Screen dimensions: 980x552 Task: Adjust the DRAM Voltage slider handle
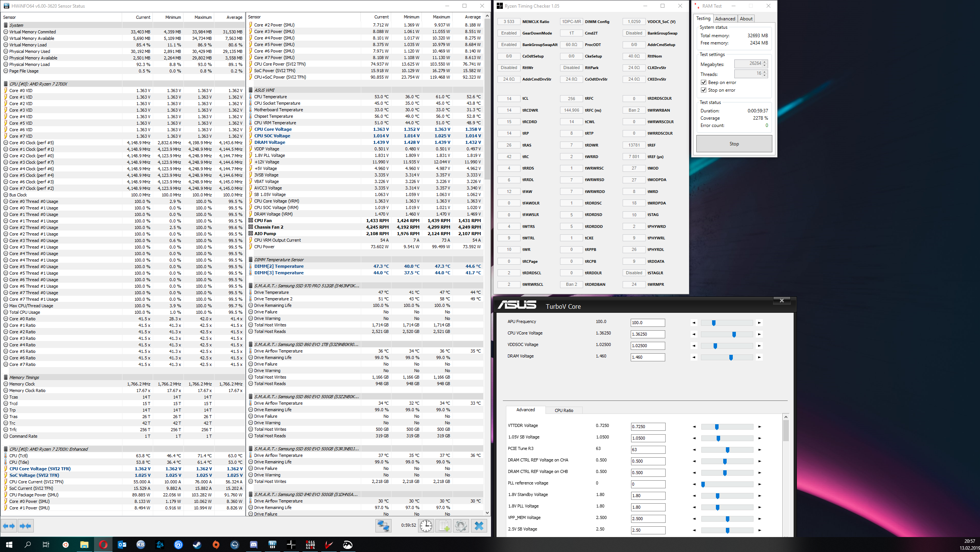(x=731, y=358)
